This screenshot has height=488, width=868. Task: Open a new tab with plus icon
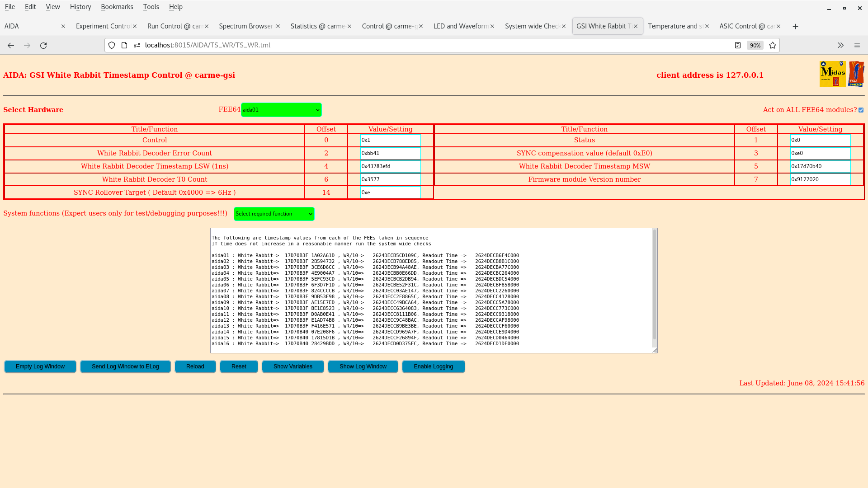[795, 26]
